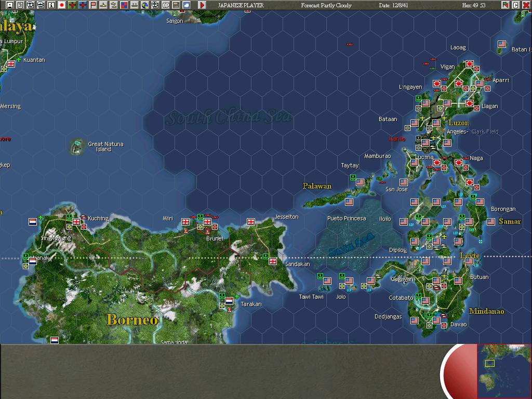The height and width of the screenshot is (399, 532).
Task: Click the 'Iloilo' base label
Action: point(385,219)
